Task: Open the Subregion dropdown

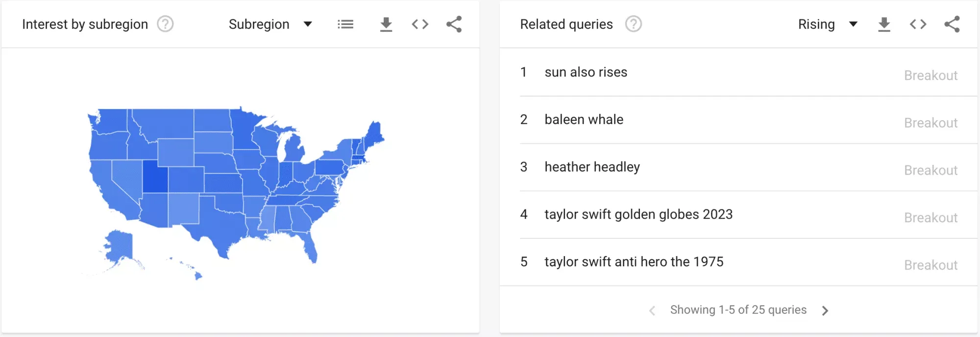Action: click(x=270, y=24)
